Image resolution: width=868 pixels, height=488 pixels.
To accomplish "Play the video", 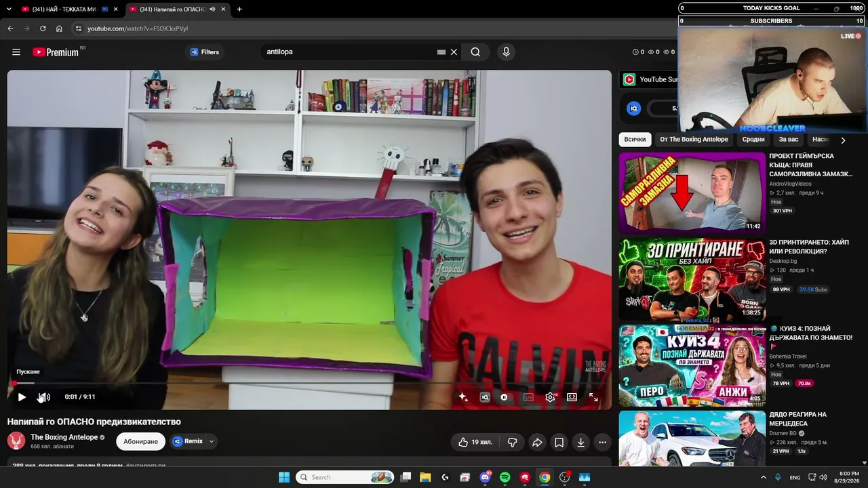I will point(22,397).
